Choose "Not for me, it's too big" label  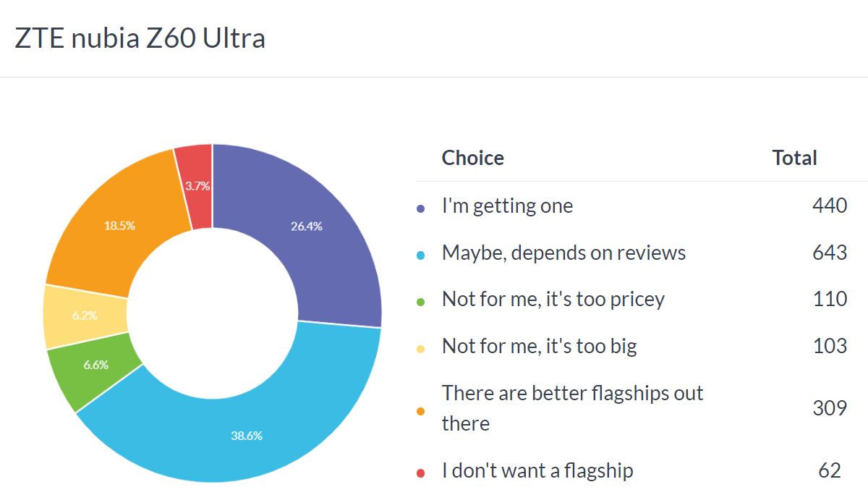539,346
